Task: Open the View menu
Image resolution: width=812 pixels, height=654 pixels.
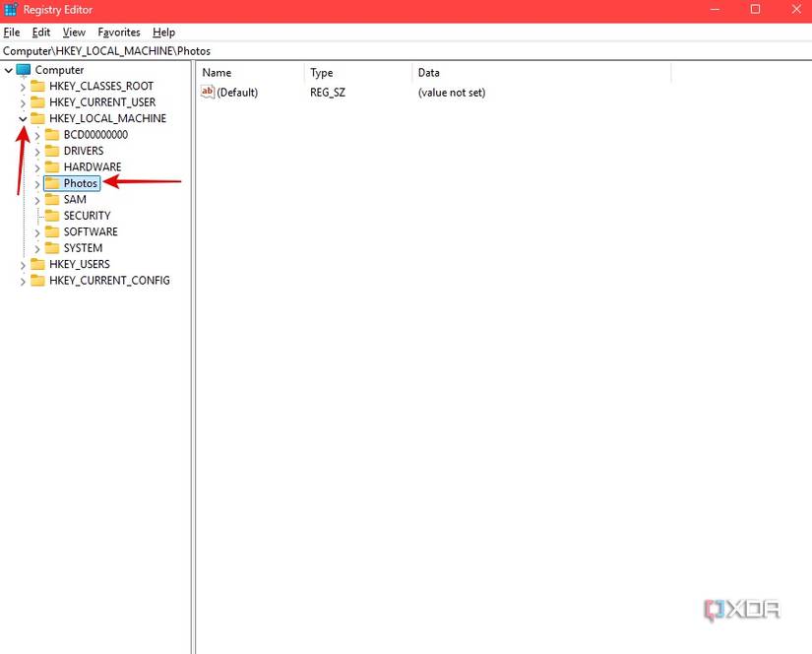Action: (x=74, y=33)
